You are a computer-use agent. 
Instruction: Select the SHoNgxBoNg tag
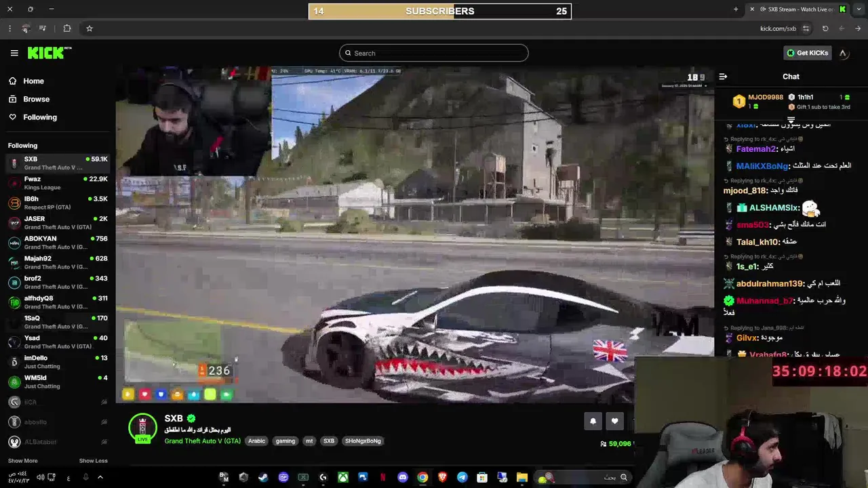(363, 441)
